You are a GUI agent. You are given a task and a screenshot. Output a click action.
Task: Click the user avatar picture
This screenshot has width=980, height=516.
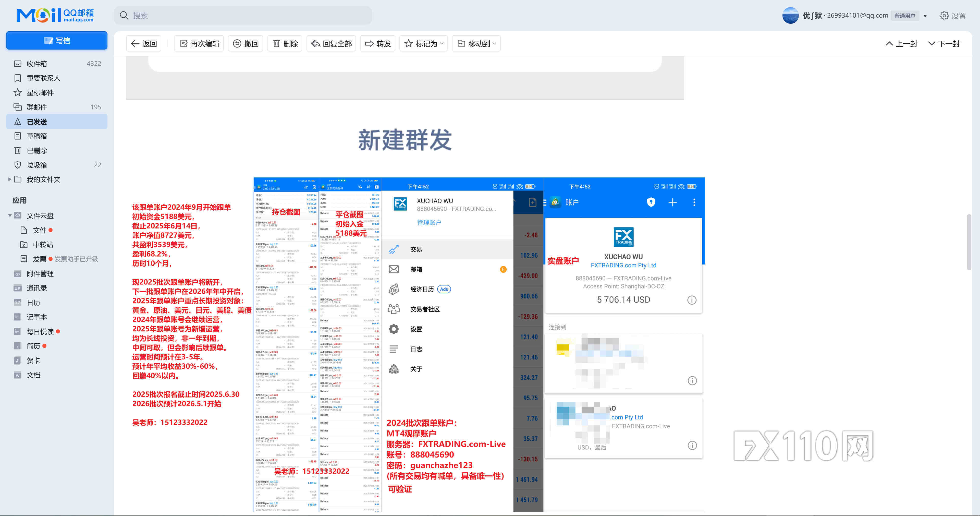coord(790,16)
